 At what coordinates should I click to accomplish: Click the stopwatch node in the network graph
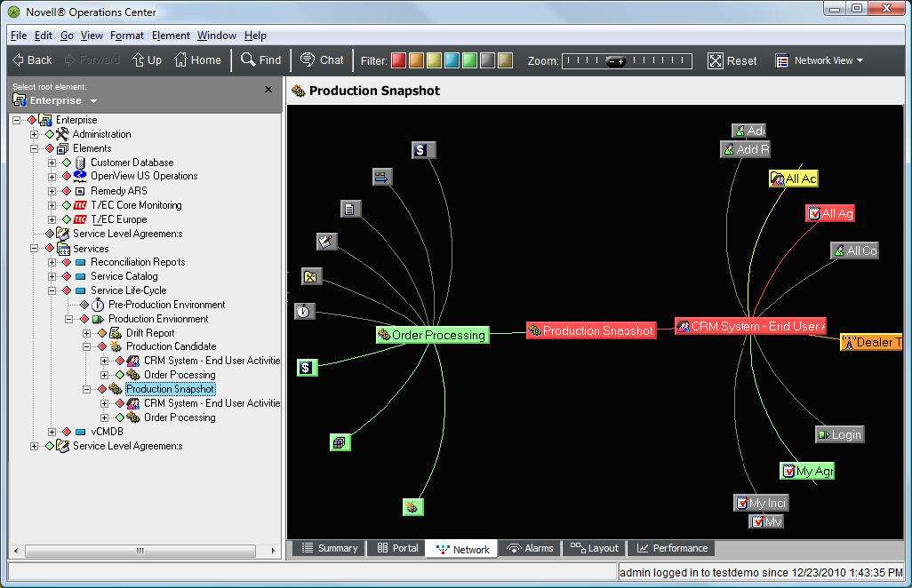click(x=304, y=312)
